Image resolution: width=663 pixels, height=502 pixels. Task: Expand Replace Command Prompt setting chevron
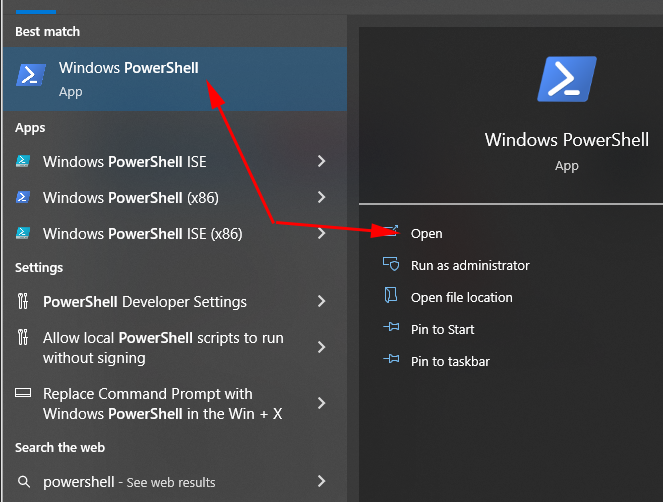[321, 403]
